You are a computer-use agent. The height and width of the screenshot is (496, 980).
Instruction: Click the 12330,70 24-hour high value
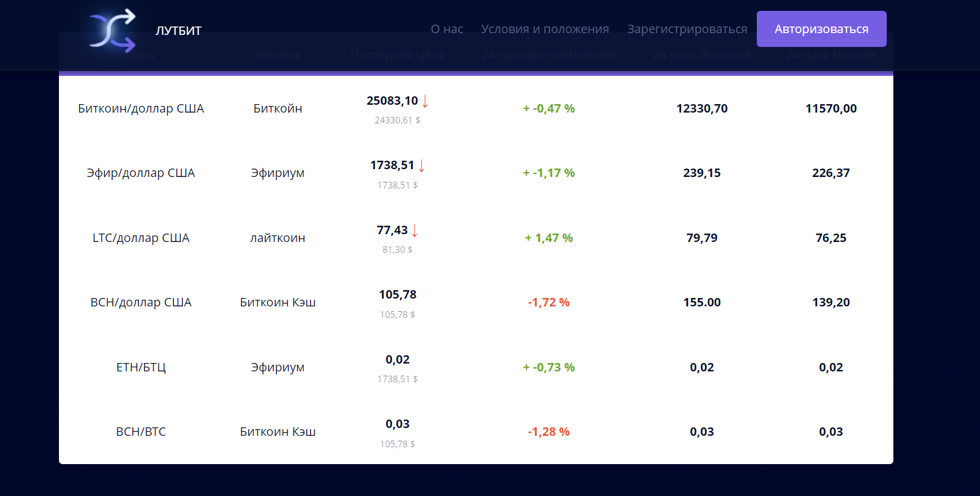(x=701, y=108)
